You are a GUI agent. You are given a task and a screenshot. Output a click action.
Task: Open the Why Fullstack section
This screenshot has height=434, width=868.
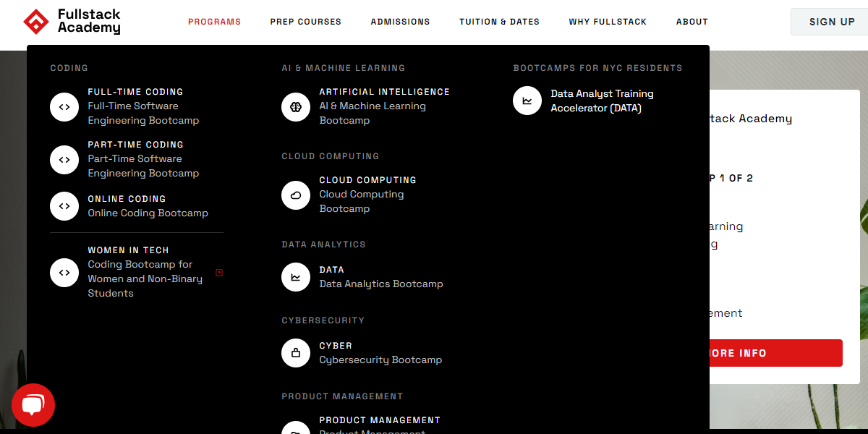point(608,22)
